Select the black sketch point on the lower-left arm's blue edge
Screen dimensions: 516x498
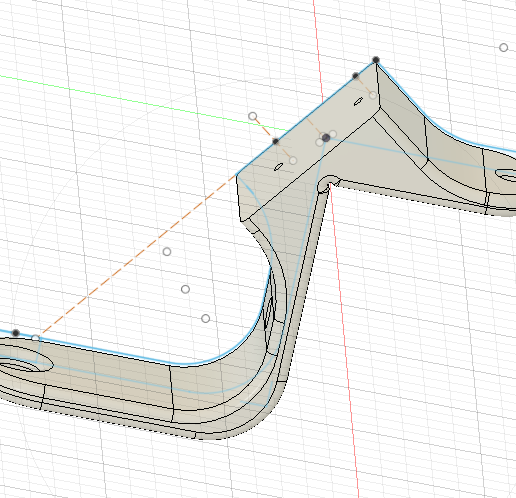[16, 333]
